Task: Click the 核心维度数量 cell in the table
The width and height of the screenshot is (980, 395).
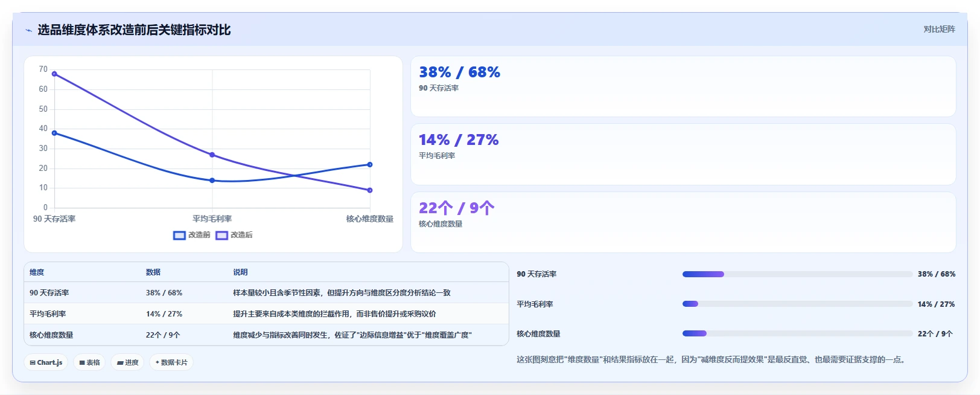Action: pos(51,335)
